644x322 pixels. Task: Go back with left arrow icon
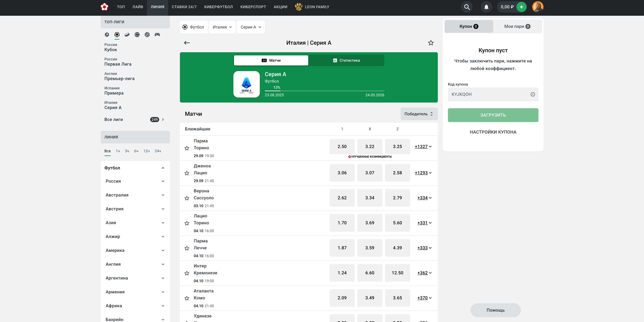tap(187, 43)
